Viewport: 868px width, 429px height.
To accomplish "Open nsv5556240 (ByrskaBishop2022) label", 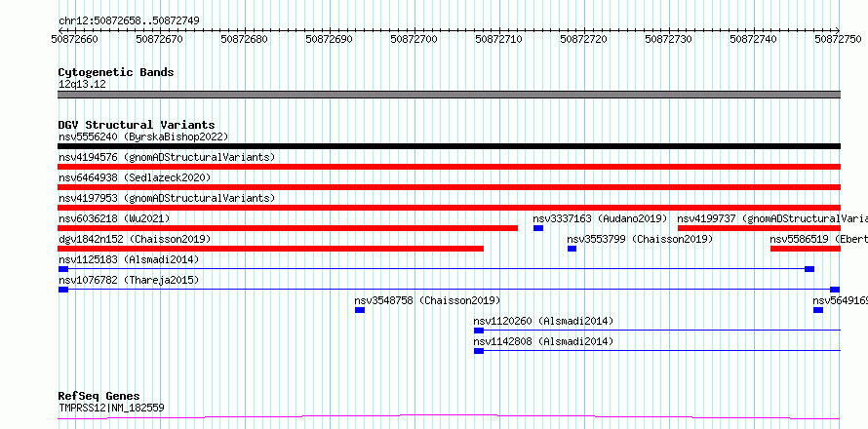I will click(x=143, y=136).
